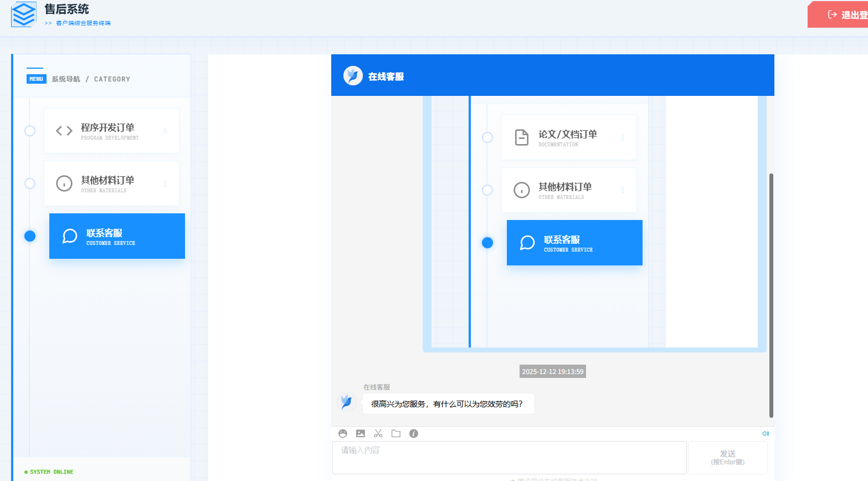The image size is (868, 481).
Task: Select the 联系客服 filled timeline dot
Action: click(30, 236)
